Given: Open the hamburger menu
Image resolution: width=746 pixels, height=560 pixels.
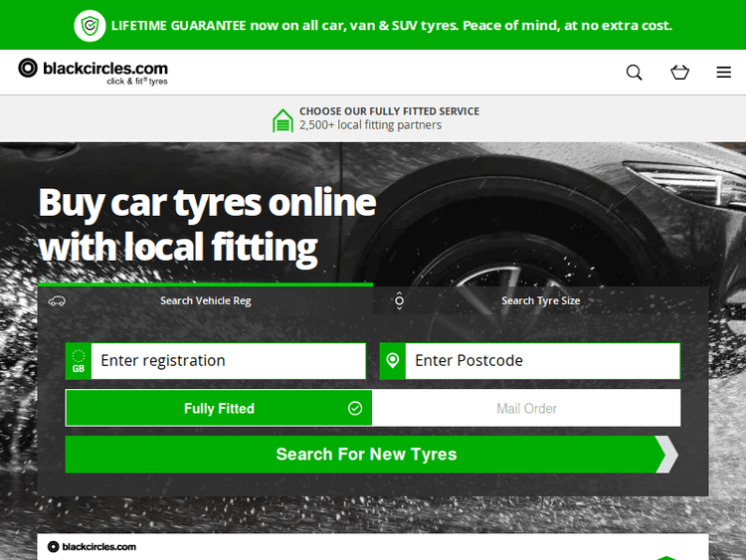Looking at the screenshot, I should pyautogui.click(x=724, y=73).
